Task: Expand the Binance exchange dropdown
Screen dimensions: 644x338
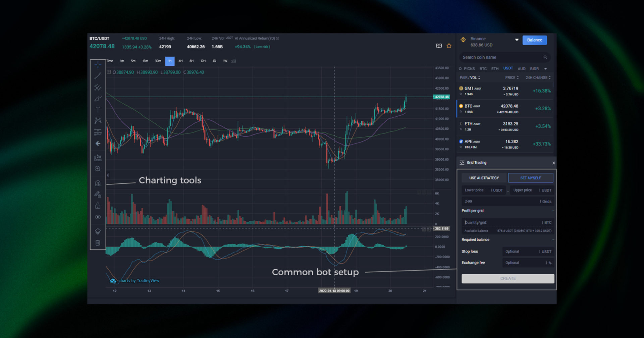Action: point(517,40)
